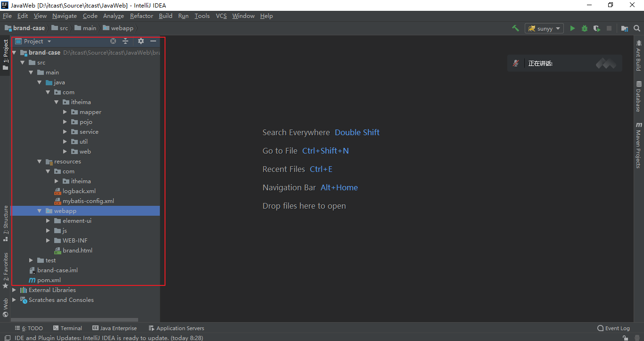Select mybatis-config.xml in project tree

pos(85,201)
